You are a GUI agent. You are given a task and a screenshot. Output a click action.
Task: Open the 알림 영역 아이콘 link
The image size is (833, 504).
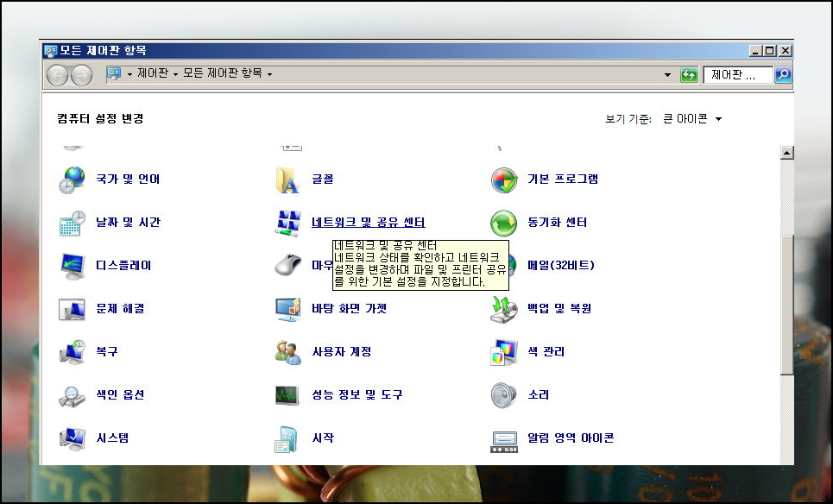(571, 438)
